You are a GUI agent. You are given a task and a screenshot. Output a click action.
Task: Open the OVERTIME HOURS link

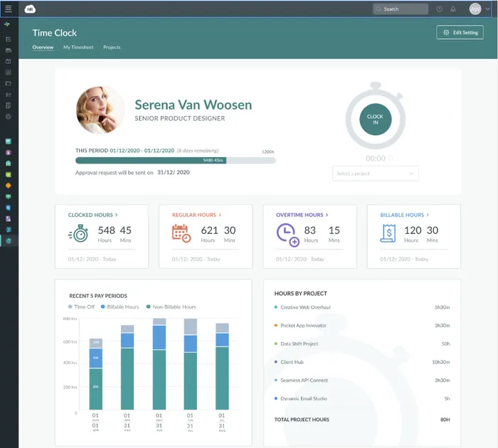[x=302, y=215]
